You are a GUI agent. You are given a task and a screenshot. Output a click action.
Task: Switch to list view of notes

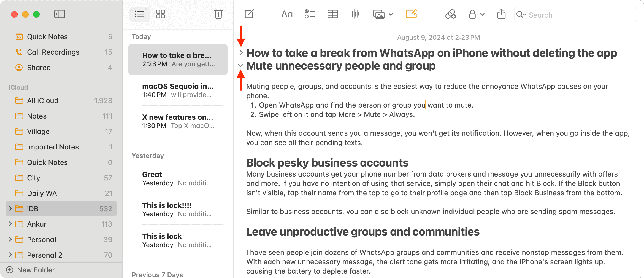(139, 14)
